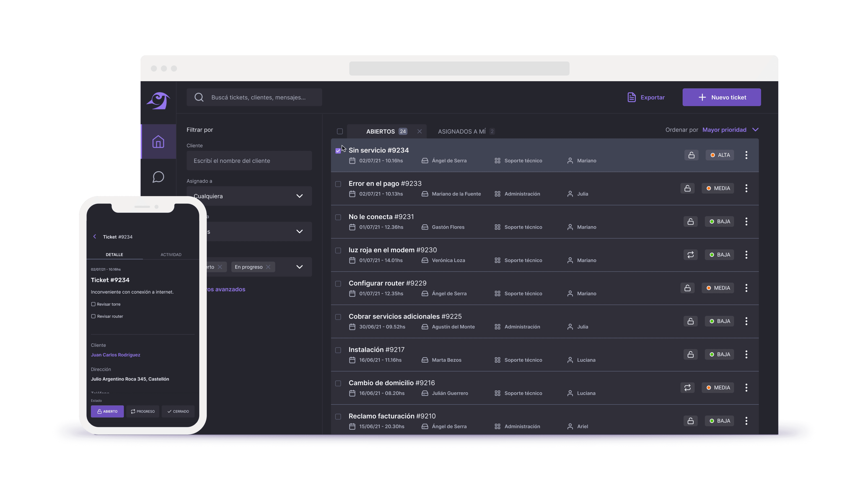The height and width of the screenshot is (489, 868).
Task: Check the checkbox for Error en el pago #9233
Action: [338, 184]
